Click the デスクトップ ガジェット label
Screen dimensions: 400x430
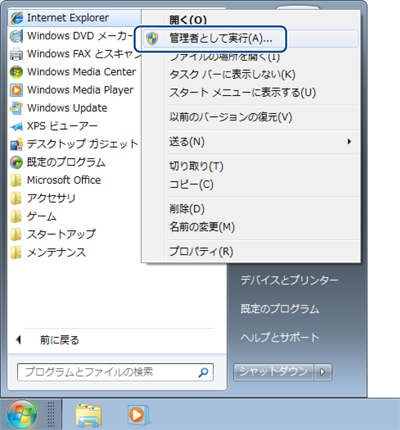(83, 144)
